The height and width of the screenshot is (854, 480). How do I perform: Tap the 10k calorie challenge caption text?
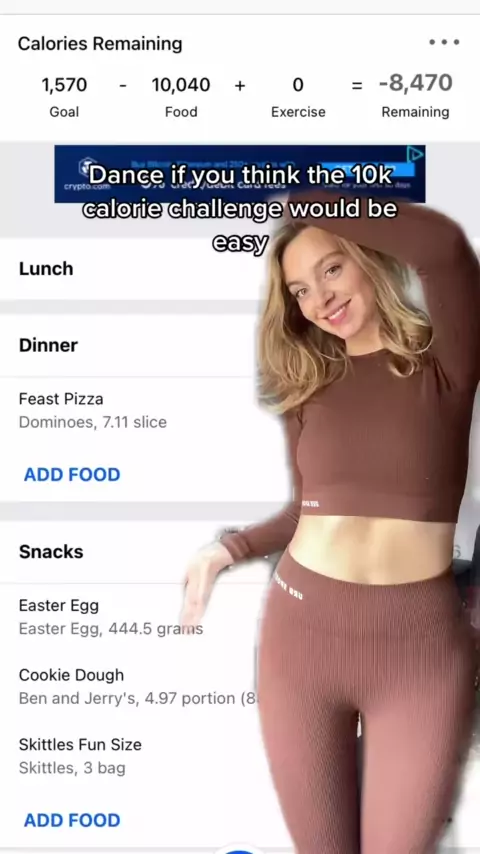240,209
